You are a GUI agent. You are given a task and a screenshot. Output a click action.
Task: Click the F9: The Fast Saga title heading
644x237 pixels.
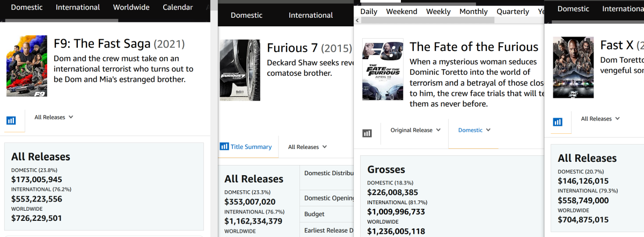tap(119, 44)
